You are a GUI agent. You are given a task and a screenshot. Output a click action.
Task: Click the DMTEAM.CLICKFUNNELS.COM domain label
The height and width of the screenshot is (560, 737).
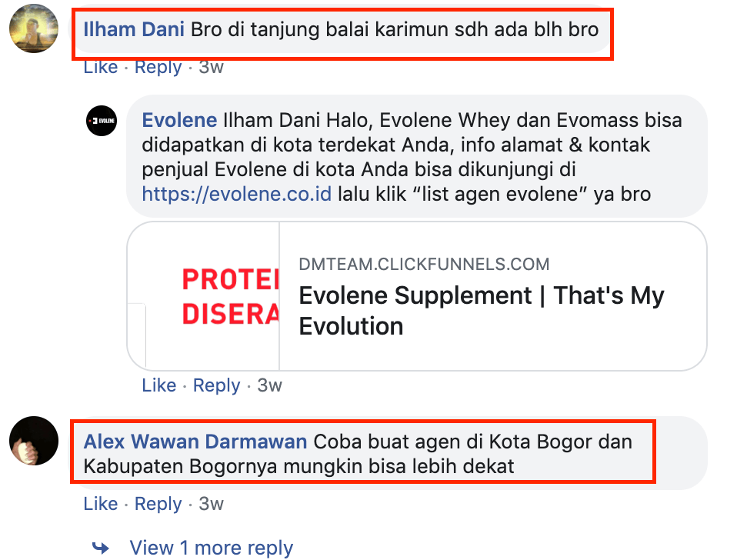tap(424, 264)
